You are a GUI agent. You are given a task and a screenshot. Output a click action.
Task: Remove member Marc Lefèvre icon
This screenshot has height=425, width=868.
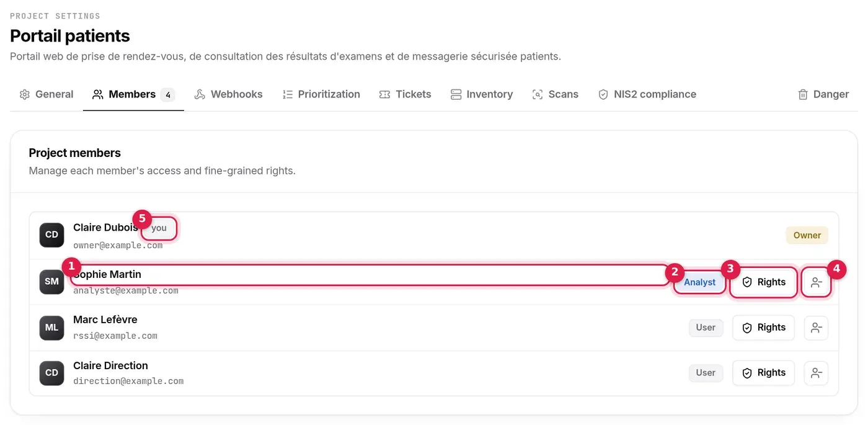[816, 328]
